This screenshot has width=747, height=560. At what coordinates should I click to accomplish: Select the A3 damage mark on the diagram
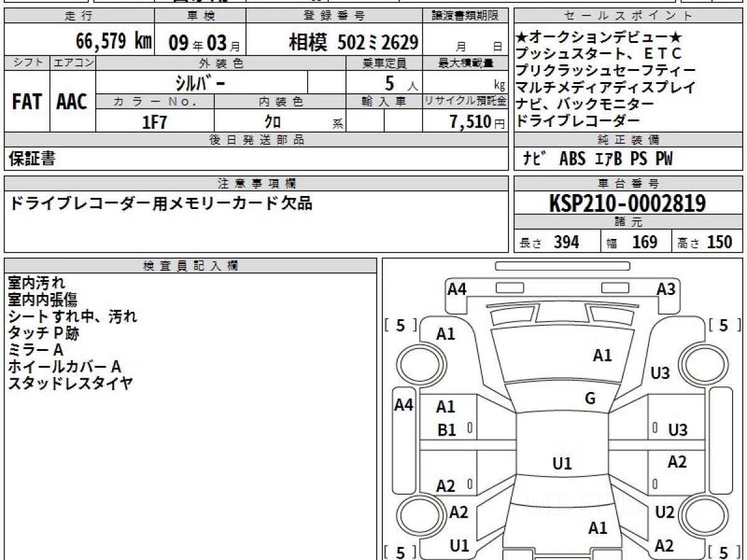[x=665, y=289]
